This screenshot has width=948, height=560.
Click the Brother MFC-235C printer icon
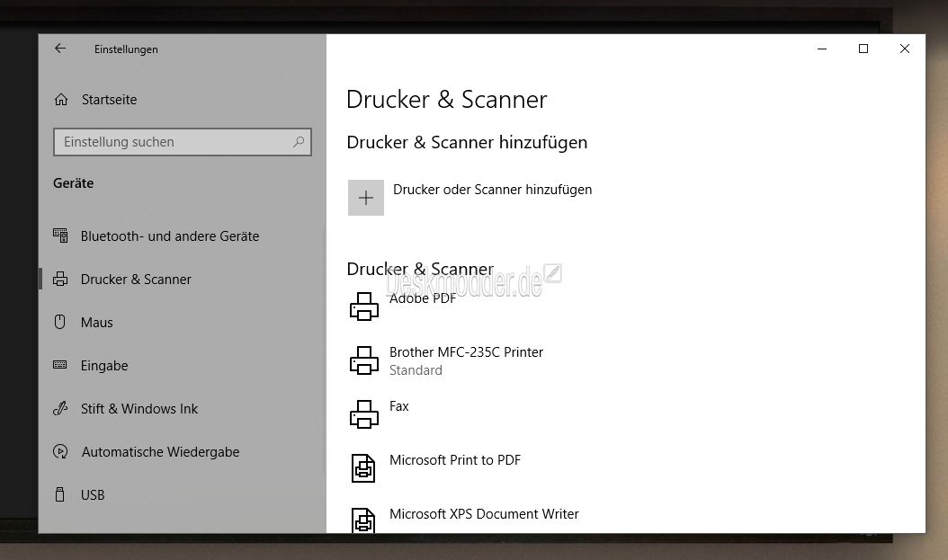coord(364,360)
